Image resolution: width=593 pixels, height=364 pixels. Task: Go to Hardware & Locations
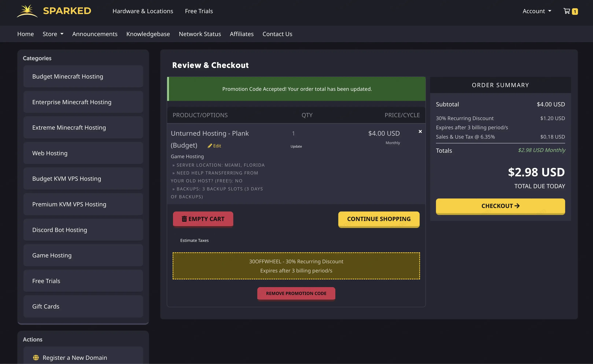143,11
